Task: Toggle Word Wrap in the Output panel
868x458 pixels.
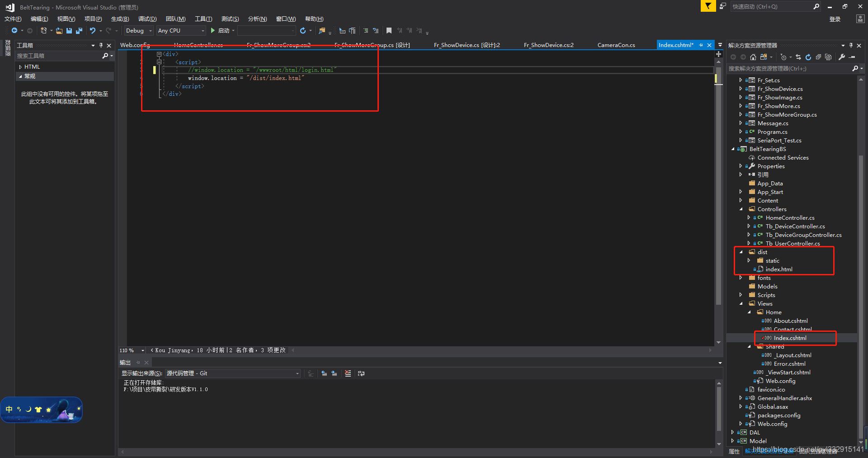Action: (x=361, y=373)
